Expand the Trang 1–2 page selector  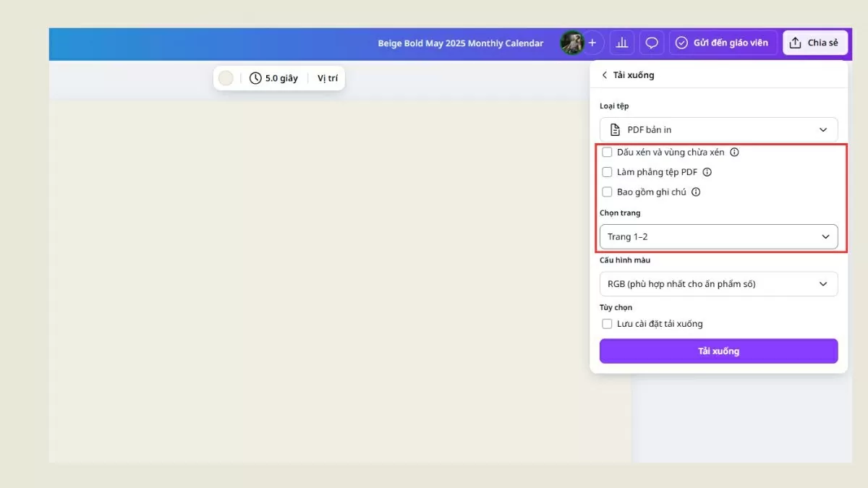(x=718, y=236)
